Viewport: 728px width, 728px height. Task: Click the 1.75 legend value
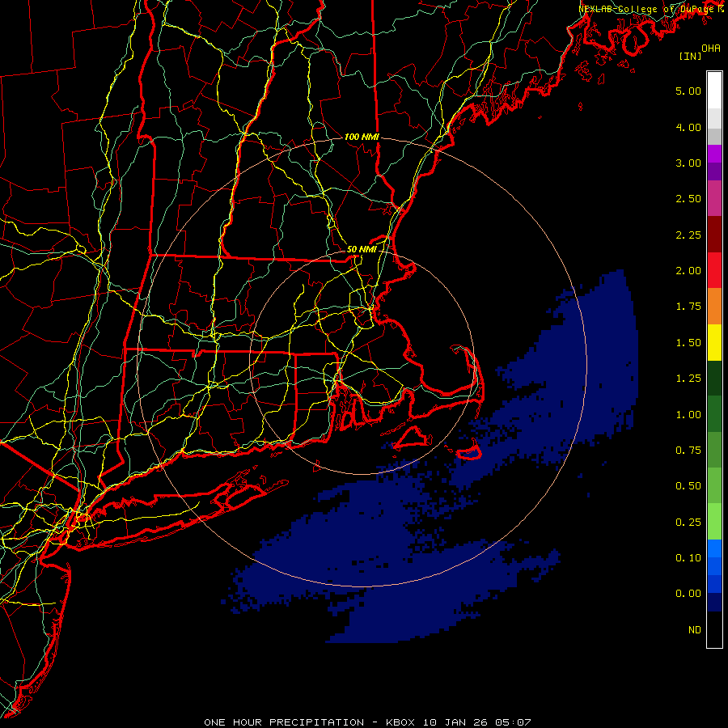coord(688,307)
